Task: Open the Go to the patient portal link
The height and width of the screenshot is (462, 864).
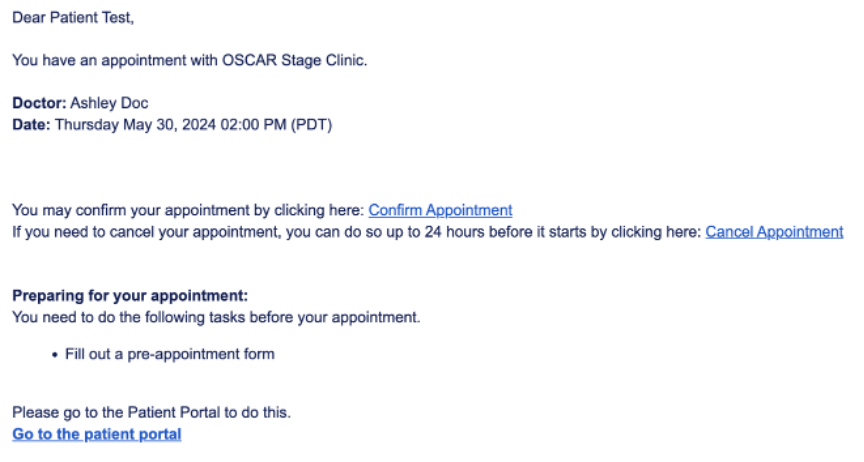Action: pyautogui.click(x=97, y=434)
